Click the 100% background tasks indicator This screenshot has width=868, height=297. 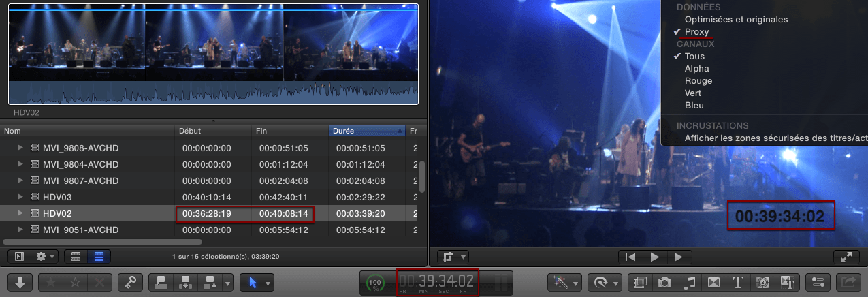coord(375,282)
